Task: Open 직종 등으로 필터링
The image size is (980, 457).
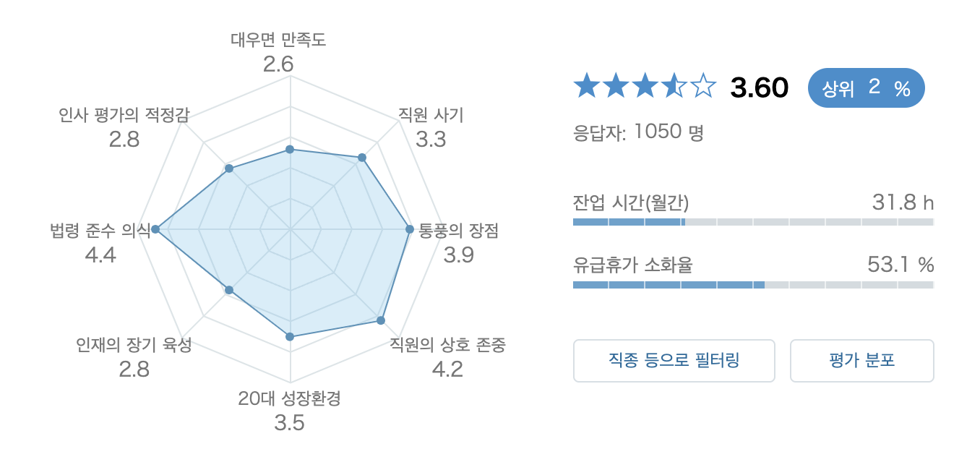Action: click(x=674, y=360)
